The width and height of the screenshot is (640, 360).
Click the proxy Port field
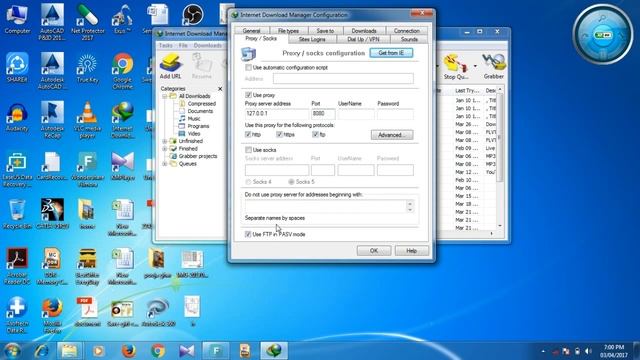pos(323,114)
